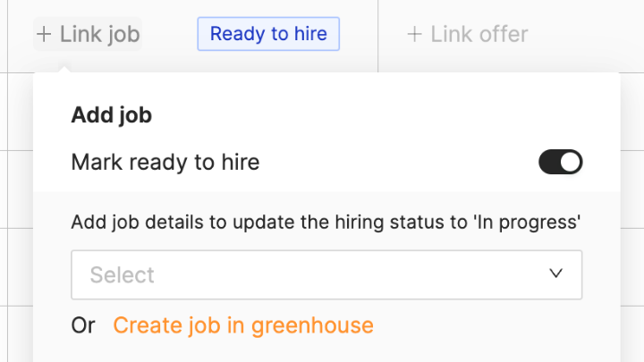
Task: Click the dark track of the ready-to-hire toggle
Action: 548,162
